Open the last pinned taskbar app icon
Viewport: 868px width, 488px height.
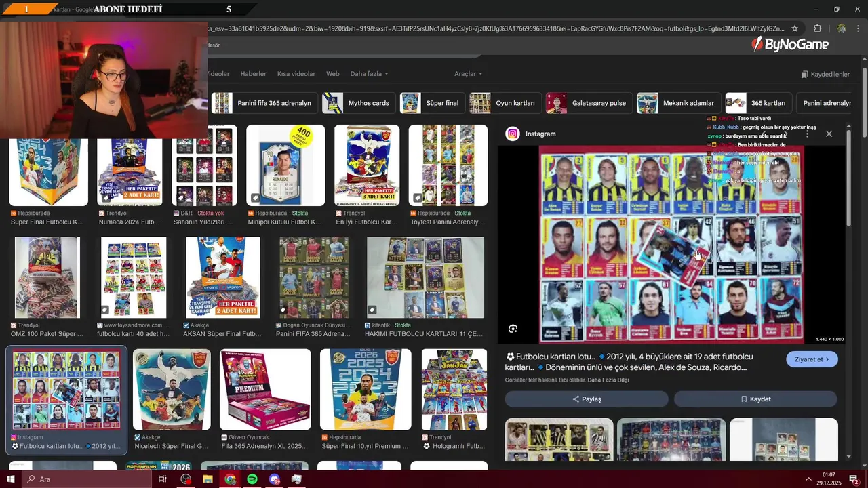coord(296,479)
